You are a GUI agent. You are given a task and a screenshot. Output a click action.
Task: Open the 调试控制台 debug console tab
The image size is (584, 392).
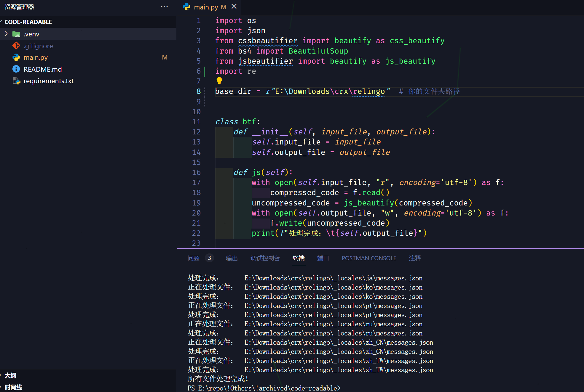(265, 258)
